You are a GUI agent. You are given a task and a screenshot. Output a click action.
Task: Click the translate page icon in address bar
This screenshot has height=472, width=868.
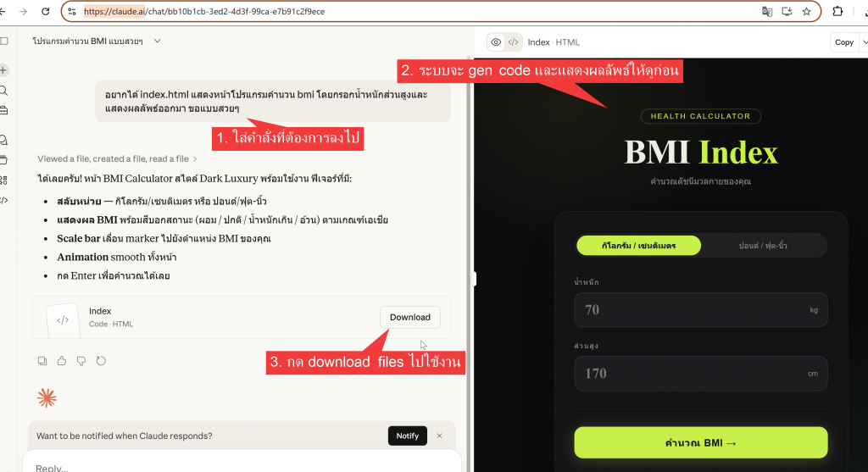767,12
